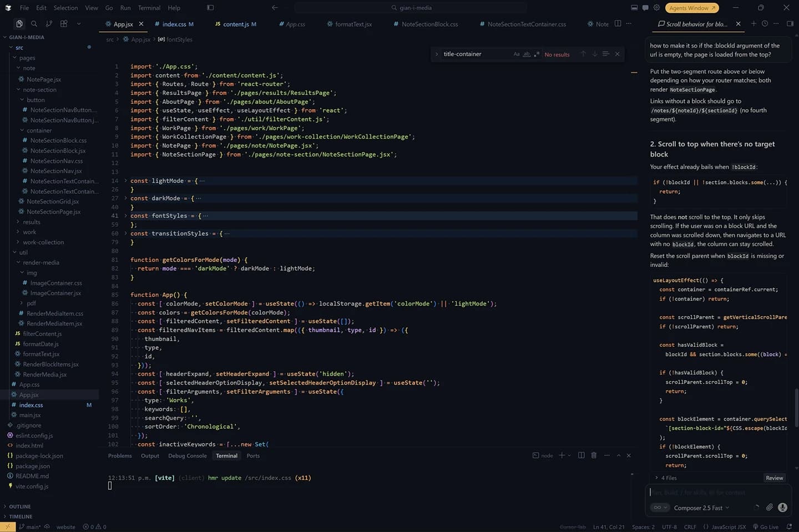
Task: Open notifications bell in status bar
Action: click(x=789, y=526)
